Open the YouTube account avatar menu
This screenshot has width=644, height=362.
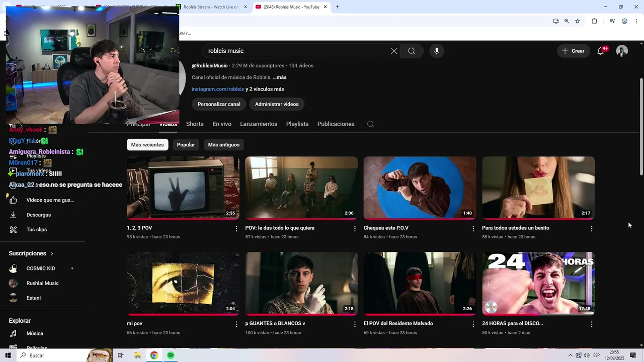(x=622, y=51)
